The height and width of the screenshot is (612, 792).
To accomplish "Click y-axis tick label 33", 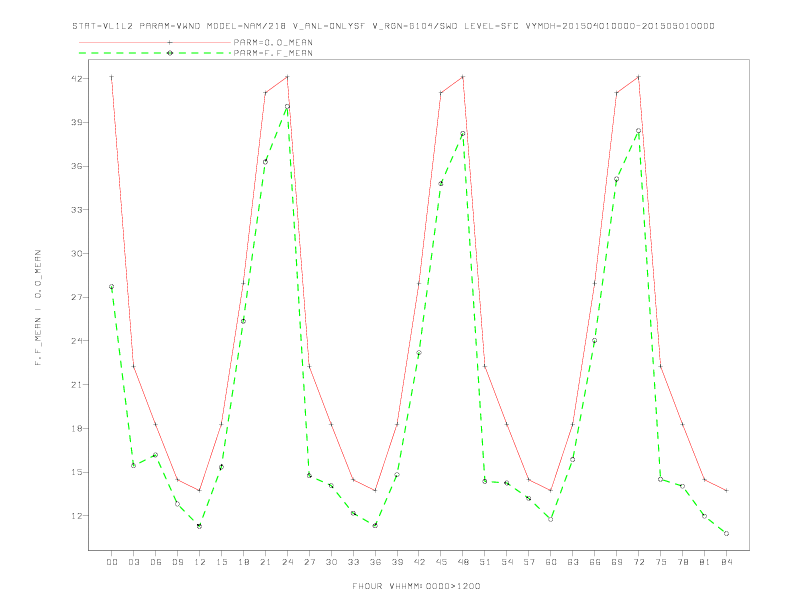I will click(x=77, y=210).
